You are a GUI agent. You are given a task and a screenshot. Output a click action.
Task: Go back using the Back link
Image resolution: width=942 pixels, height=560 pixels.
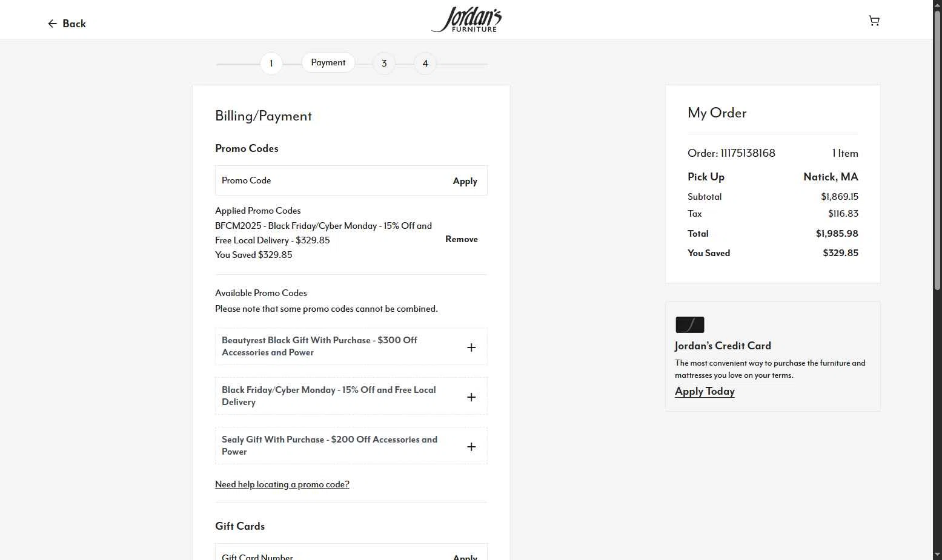[x=67, y=24]
